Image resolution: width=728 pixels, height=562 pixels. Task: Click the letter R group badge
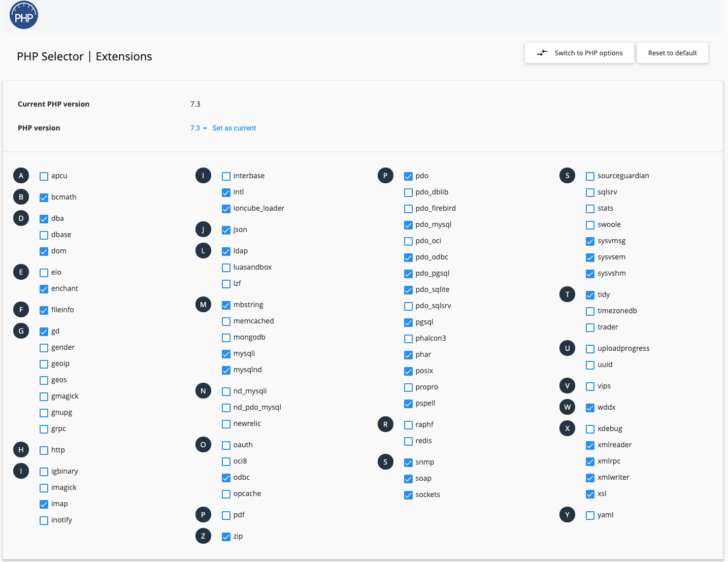(x=385, y=424)
